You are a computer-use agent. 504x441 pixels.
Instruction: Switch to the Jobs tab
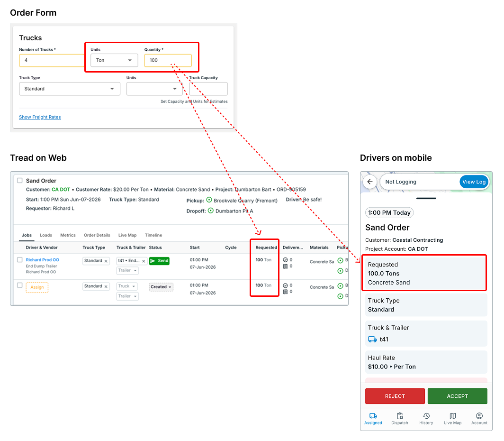tap(27, 235)
